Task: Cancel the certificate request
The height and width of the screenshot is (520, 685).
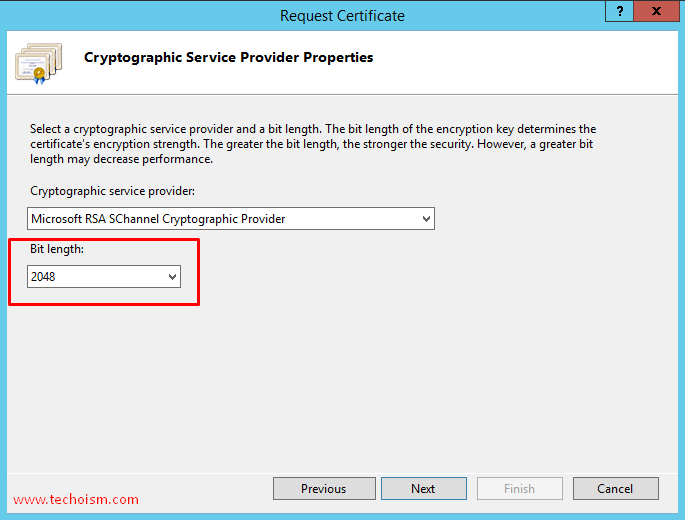Action: 615,489
